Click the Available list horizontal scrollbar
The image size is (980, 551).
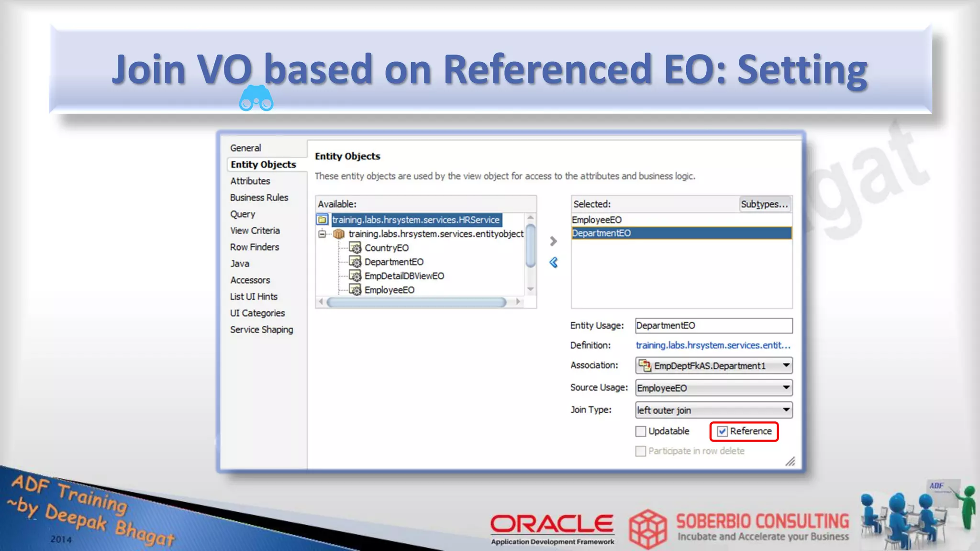point(416,302)
